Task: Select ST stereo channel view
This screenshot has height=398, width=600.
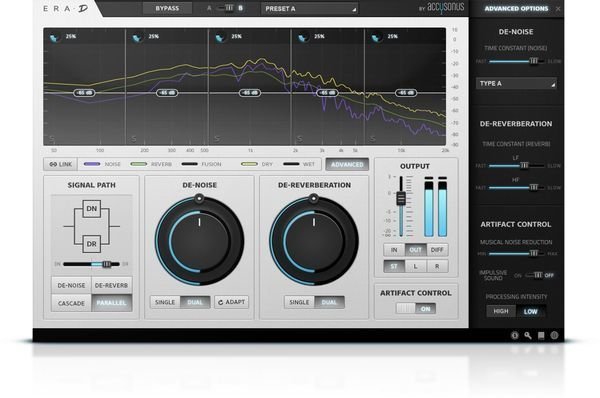Action: pyautogui.click(x=394, y=266)
